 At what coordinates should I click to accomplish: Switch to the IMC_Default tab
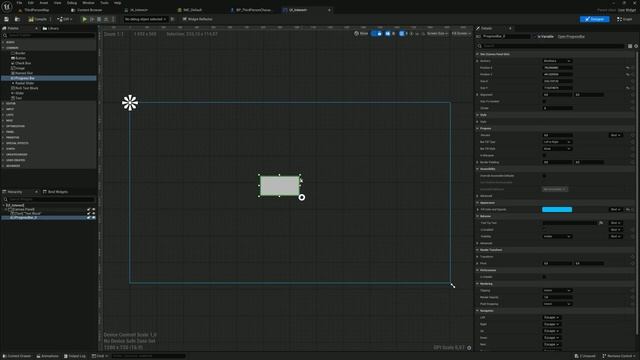coord(190,10)
